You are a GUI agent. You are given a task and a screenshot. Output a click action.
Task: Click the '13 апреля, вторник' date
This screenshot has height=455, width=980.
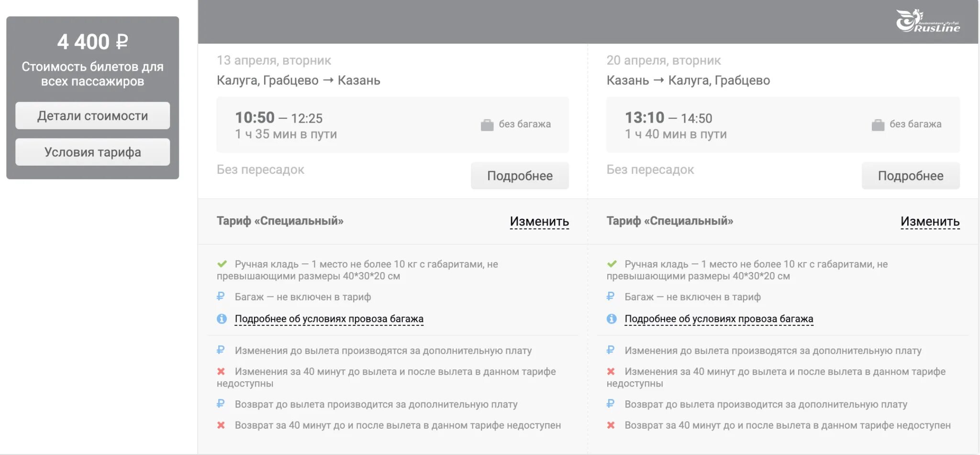(274, 60)
